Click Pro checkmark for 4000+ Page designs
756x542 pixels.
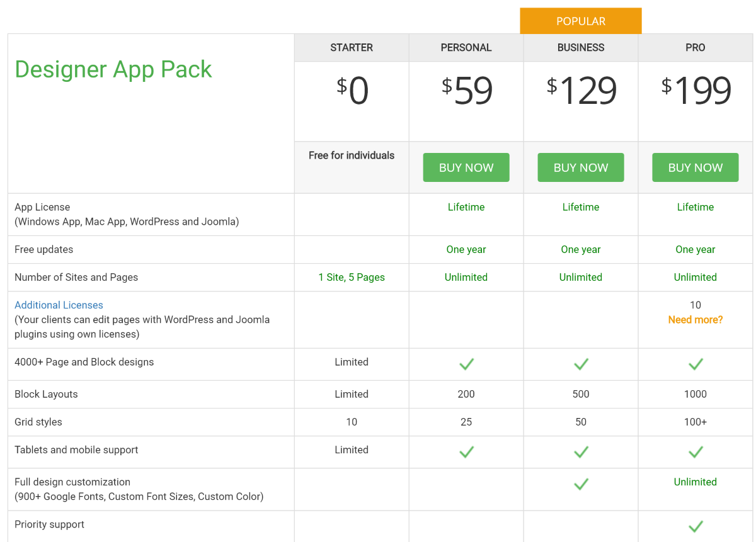pos(696,364)
